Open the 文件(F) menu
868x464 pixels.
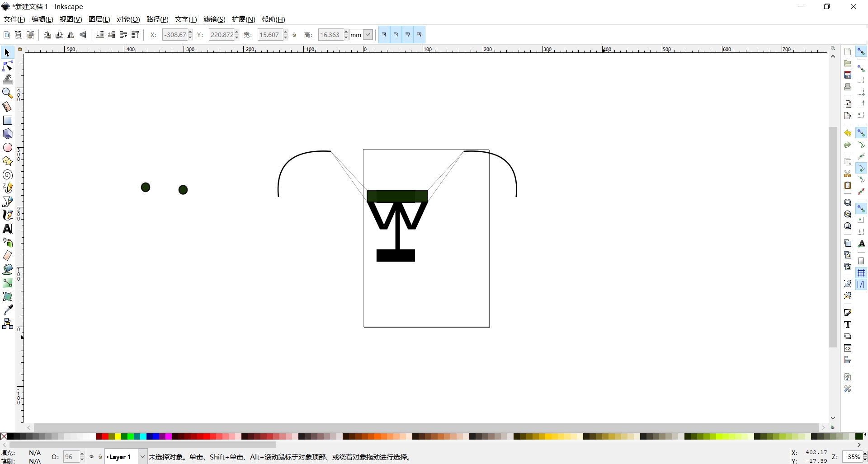14,19
